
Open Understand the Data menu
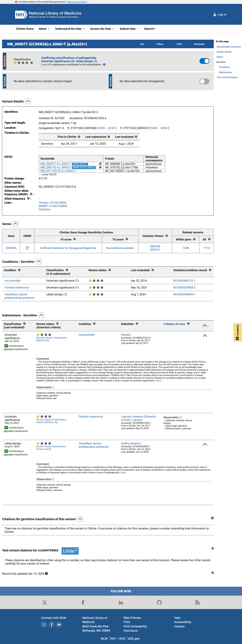70,29
